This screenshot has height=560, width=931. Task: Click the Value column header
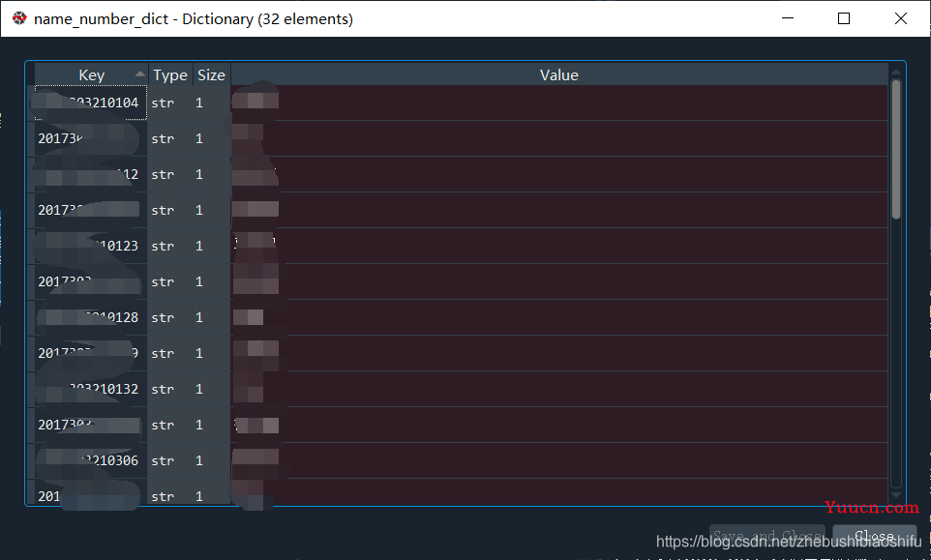coord(558,74)
